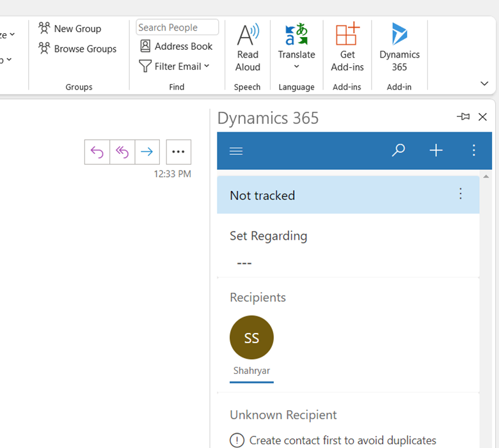Click the Dynamics 365 search icon
The image size is (499, 448).
(x=398, y=150)
